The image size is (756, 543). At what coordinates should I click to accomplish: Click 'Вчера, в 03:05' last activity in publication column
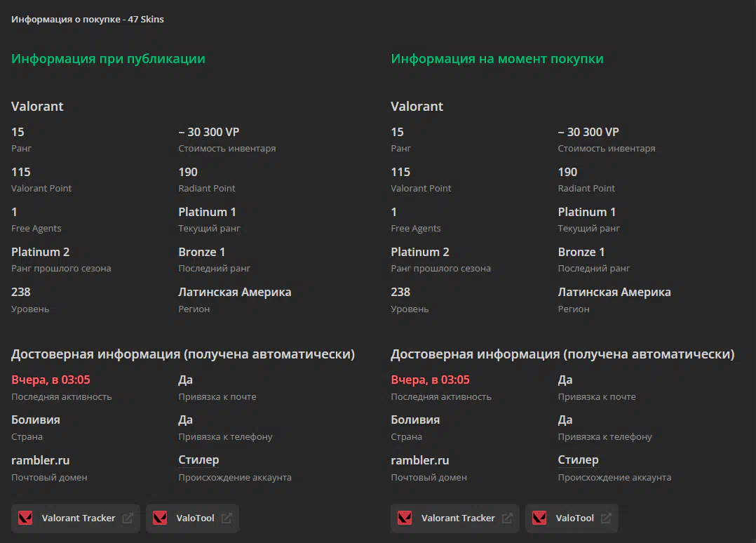coord(50,380)
